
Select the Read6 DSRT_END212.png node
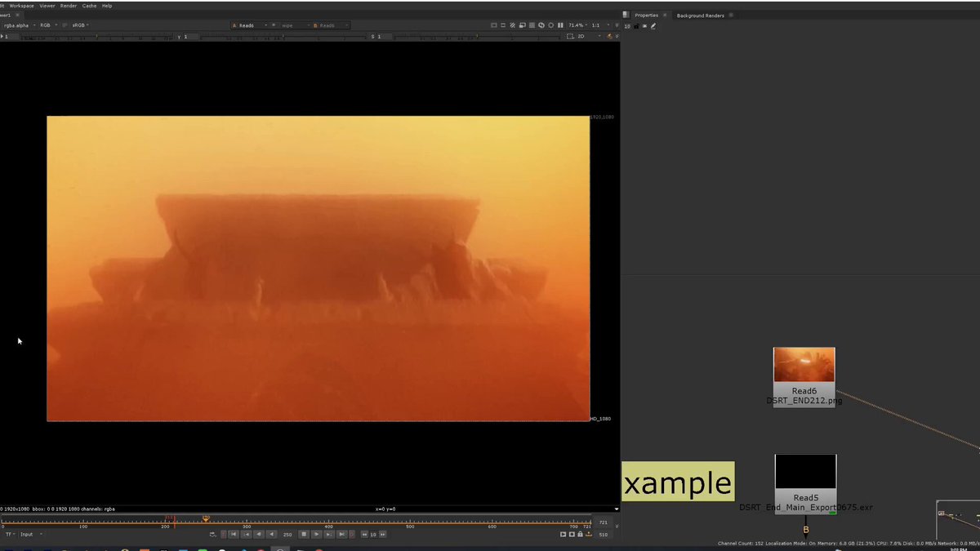[x=804, y=378]
